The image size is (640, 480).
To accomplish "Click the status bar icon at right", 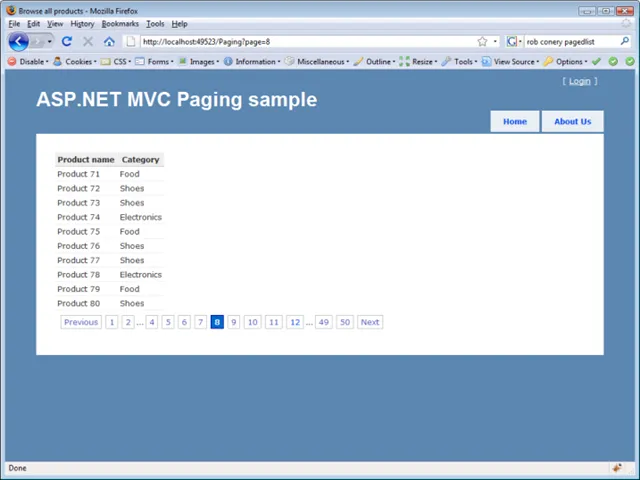I will tap(617, 468).
